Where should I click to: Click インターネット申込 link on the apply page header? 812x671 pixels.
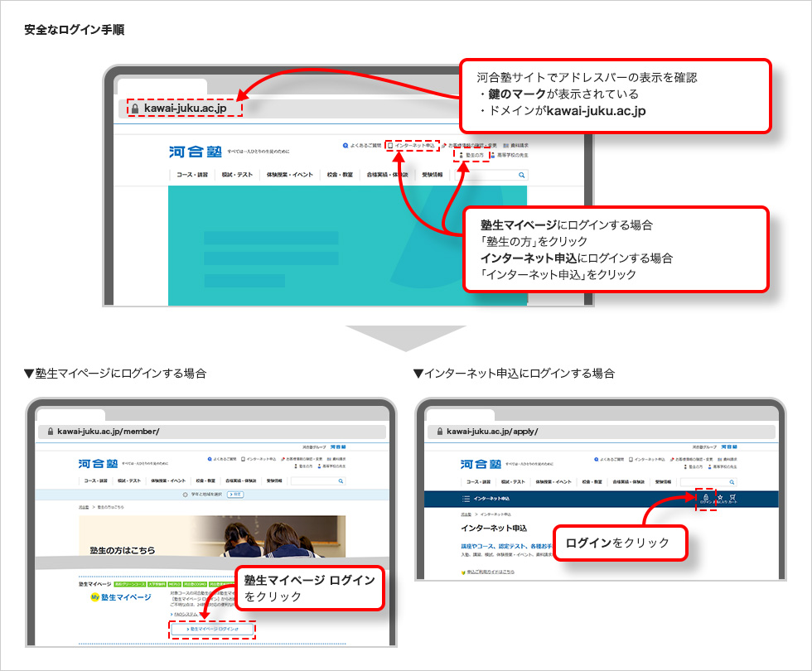click(x=647, y=459)
